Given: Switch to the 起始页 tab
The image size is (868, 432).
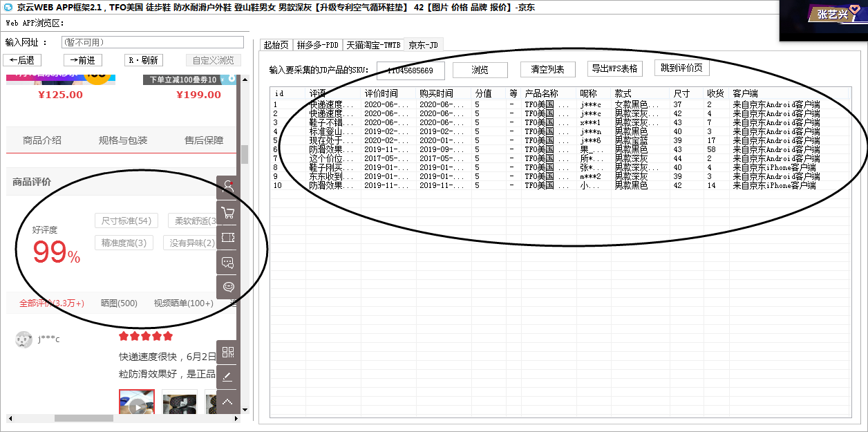Looking at the screenshot, I should 276,45.
